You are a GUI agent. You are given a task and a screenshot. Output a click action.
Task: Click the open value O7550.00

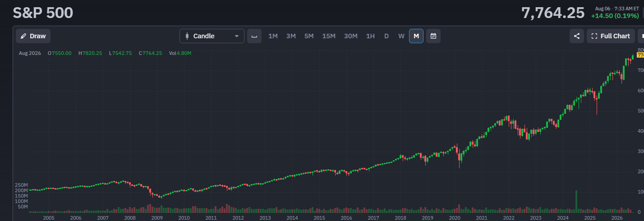point(60,53)
